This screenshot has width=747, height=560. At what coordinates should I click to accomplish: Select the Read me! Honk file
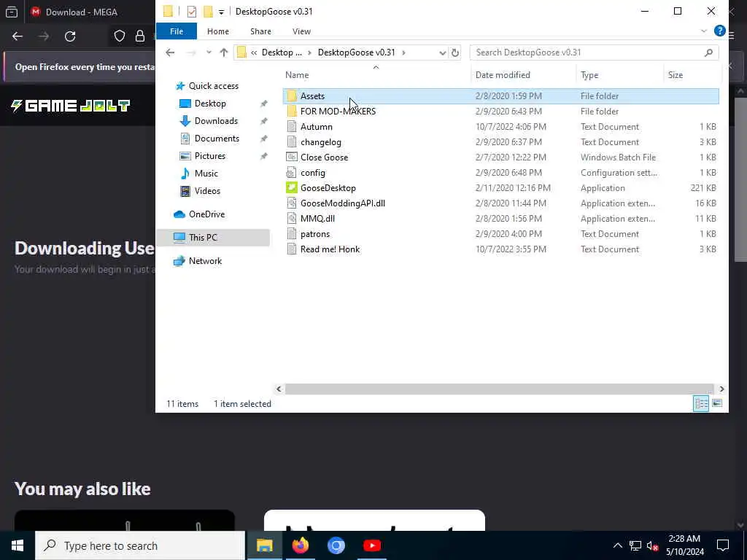[x=330, y=249]
